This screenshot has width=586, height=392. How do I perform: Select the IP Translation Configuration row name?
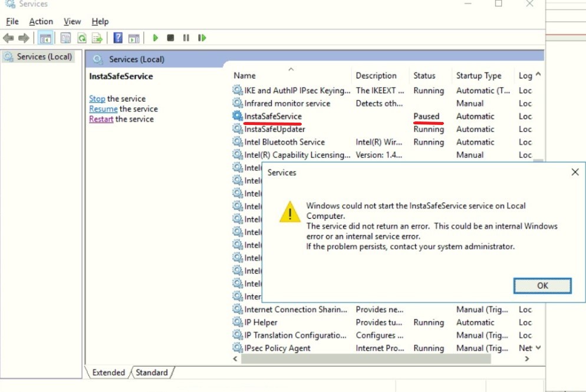[295, 335]
